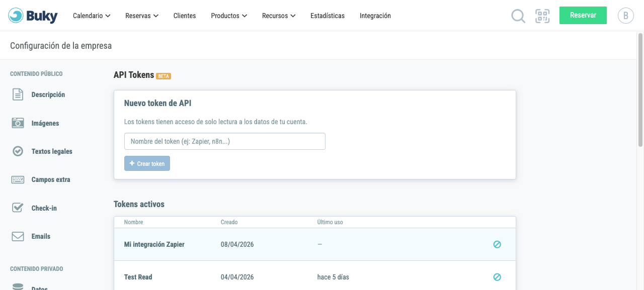644x290 pixels.
Task: Go to Emails settings
Action: point(41,236)
